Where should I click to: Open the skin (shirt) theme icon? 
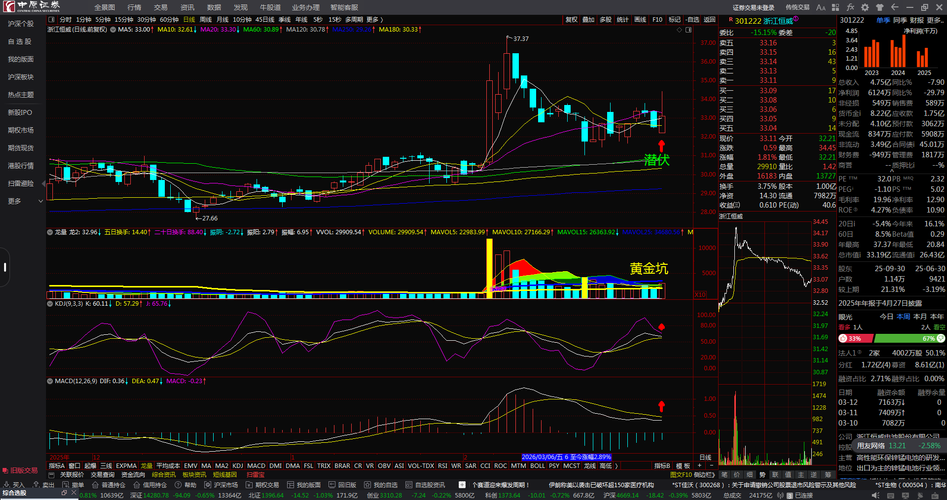[x=879, y=7]
